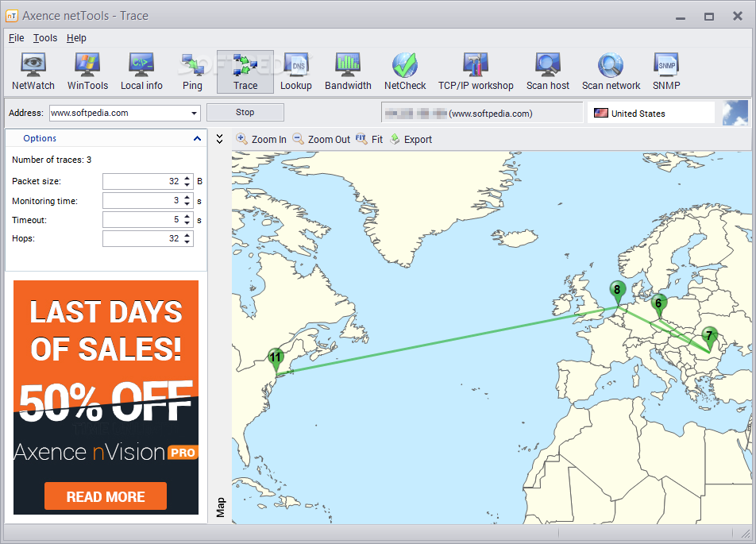Image resolution: width=756 pixels, height=544 pixels.
Task: Open the File menu
Action: [17, 38]
